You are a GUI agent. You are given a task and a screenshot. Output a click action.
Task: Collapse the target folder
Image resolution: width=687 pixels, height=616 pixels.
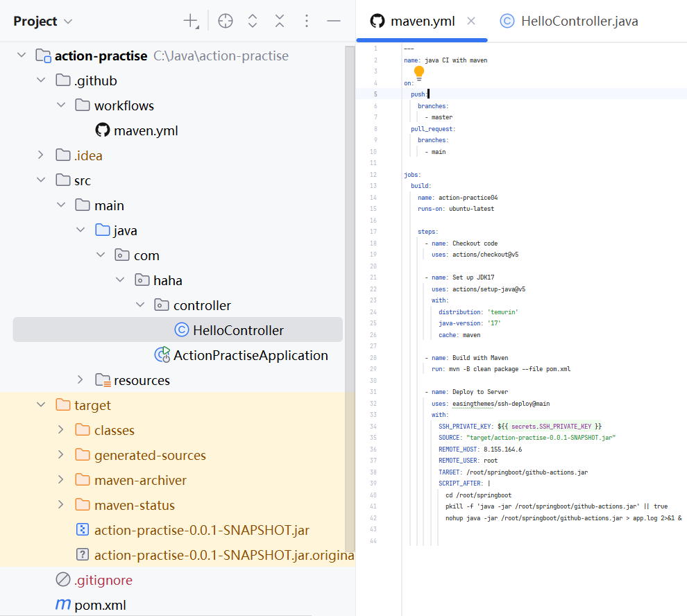(x=41, y=405)
